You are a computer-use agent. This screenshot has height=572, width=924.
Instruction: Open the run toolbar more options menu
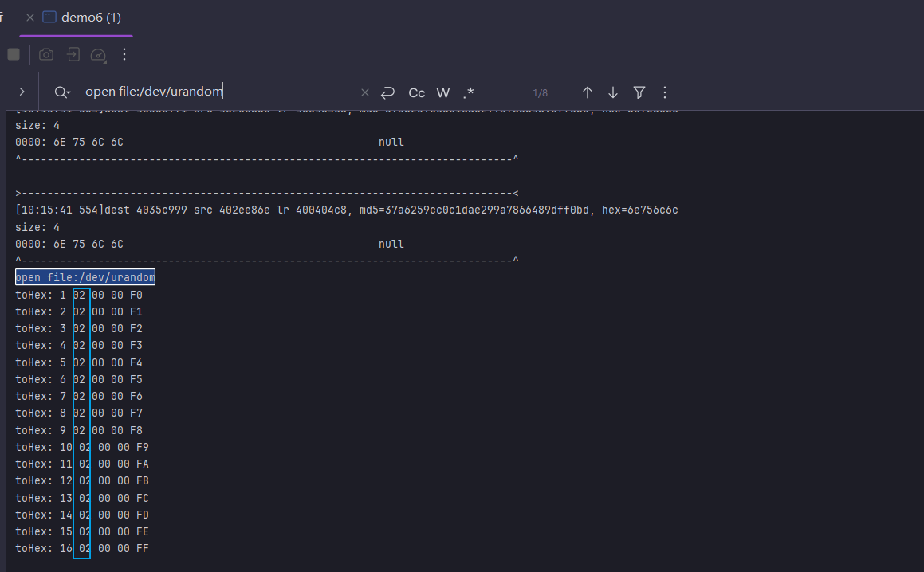[x=124, y=55]
